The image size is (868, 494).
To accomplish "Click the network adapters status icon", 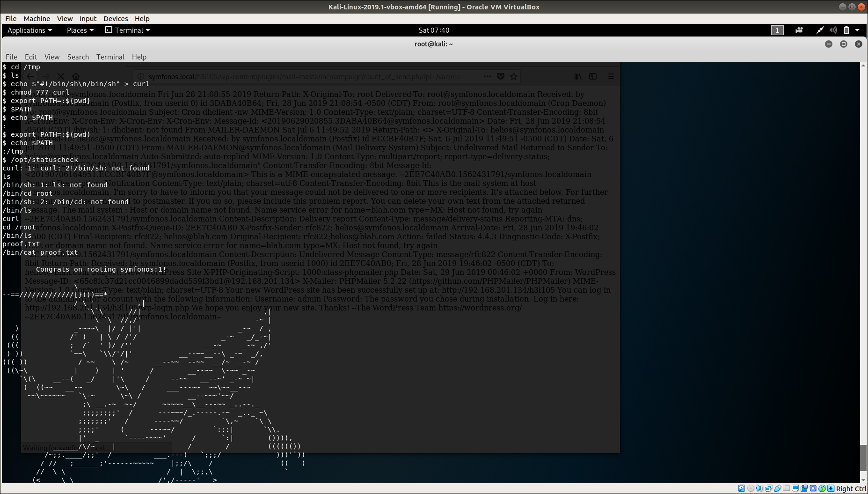I will [x=768, y=488].
